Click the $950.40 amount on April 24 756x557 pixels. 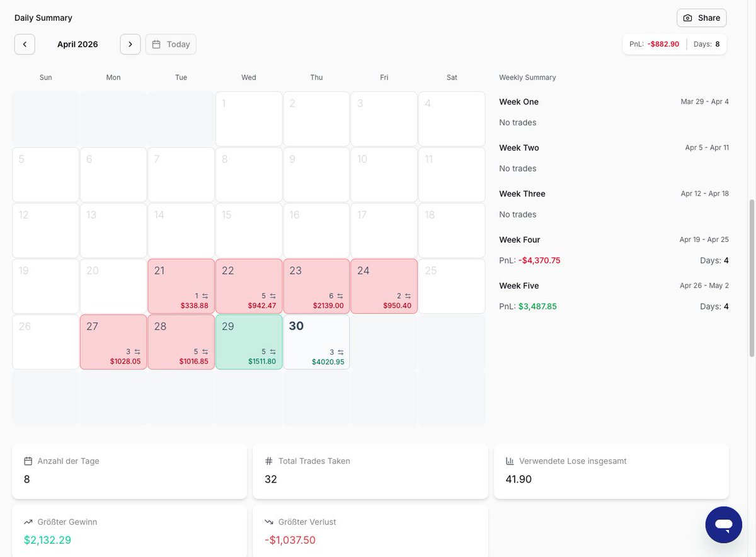(397, 306)
